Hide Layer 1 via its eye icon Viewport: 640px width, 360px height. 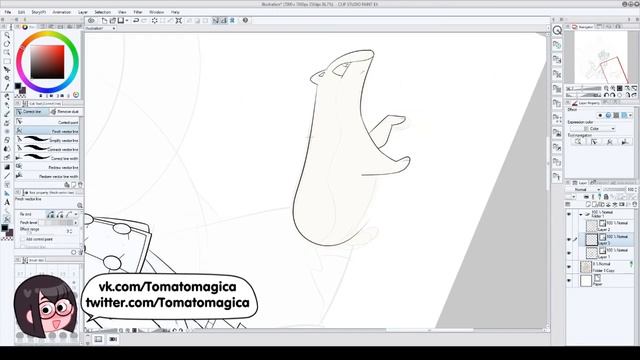(569, 253)
